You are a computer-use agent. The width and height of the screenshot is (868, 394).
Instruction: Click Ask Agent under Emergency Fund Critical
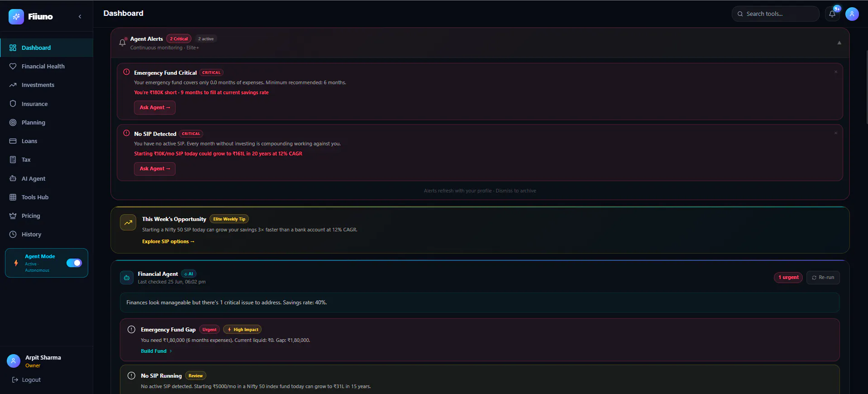click(155, 107)
